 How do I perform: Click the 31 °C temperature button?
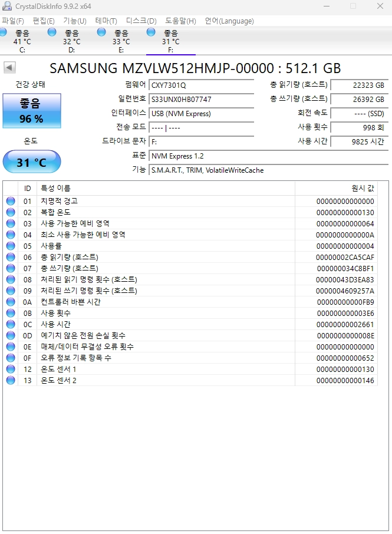[x=32, y=161]
